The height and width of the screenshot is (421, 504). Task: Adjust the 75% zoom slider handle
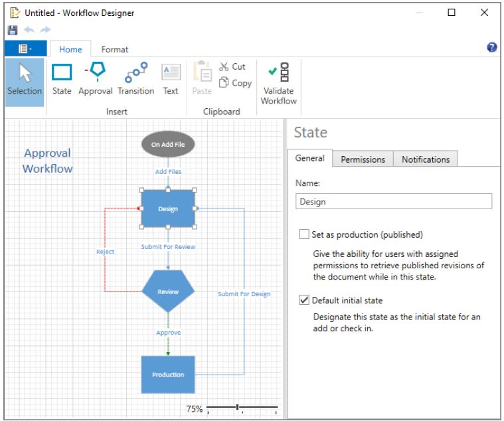click(237, 407)
